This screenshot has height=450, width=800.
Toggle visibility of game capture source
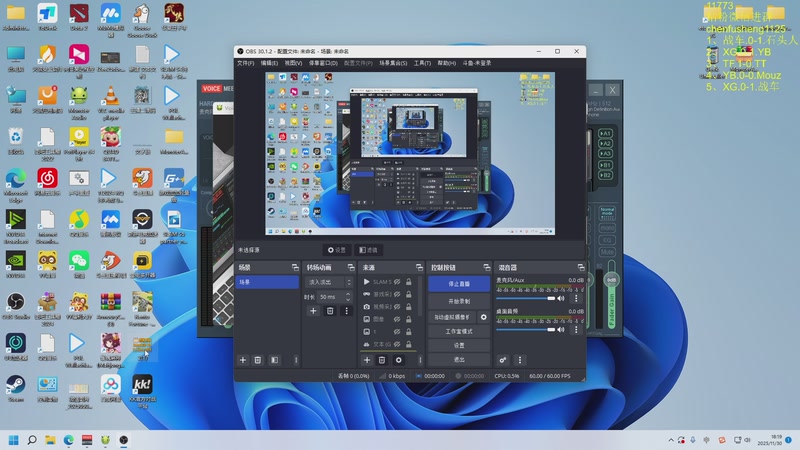tap(397, 294)
